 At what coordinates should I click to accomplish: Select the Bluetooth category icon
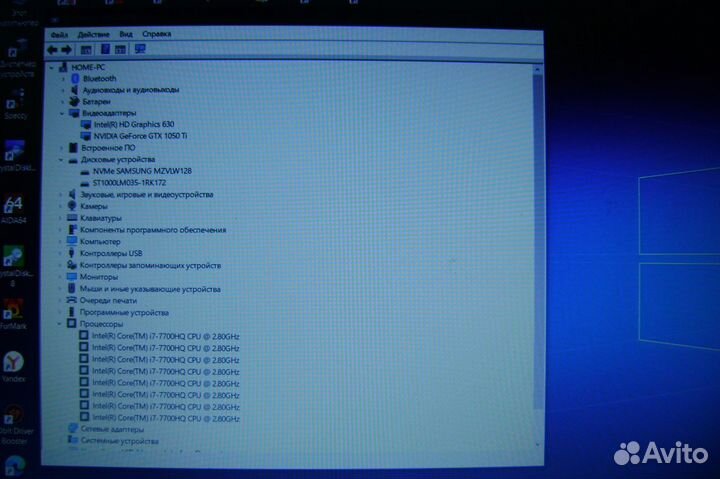(x=75, y=79)
